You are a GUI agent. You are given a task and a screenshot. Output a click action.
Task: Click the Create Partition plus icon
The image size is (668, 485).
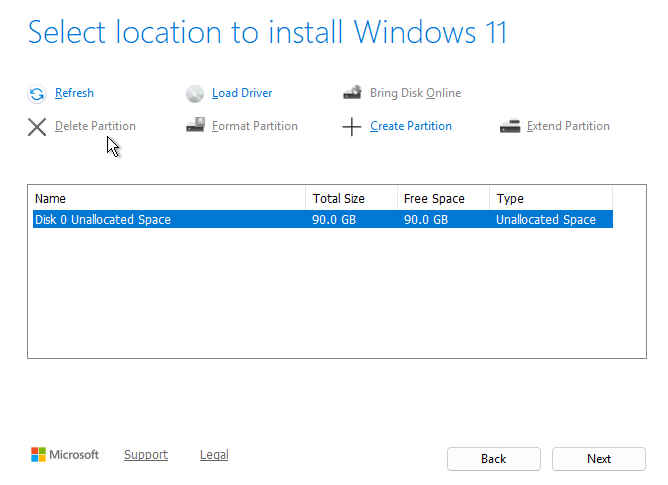[351, 127]
